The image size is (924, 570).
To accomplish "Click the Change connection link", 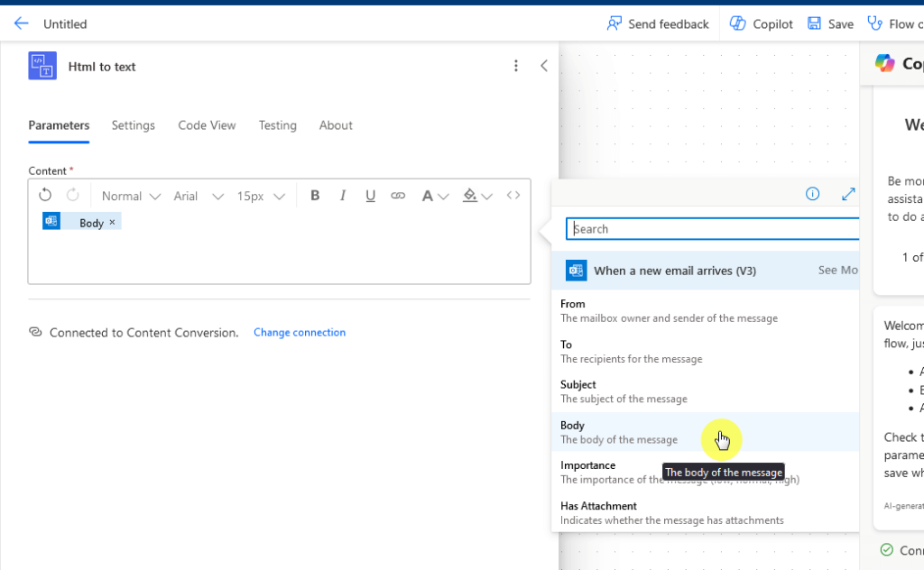I will tap(300, 332).
